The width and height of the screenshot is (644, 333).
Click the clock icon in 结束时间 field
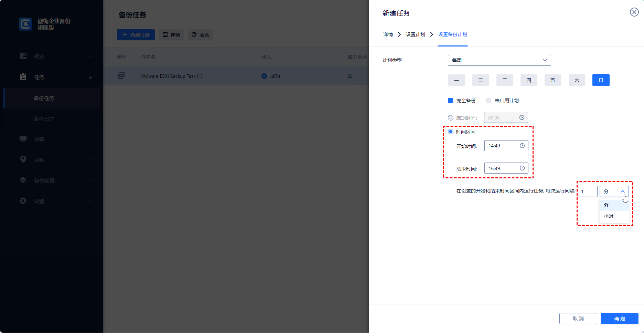(522, 168)
